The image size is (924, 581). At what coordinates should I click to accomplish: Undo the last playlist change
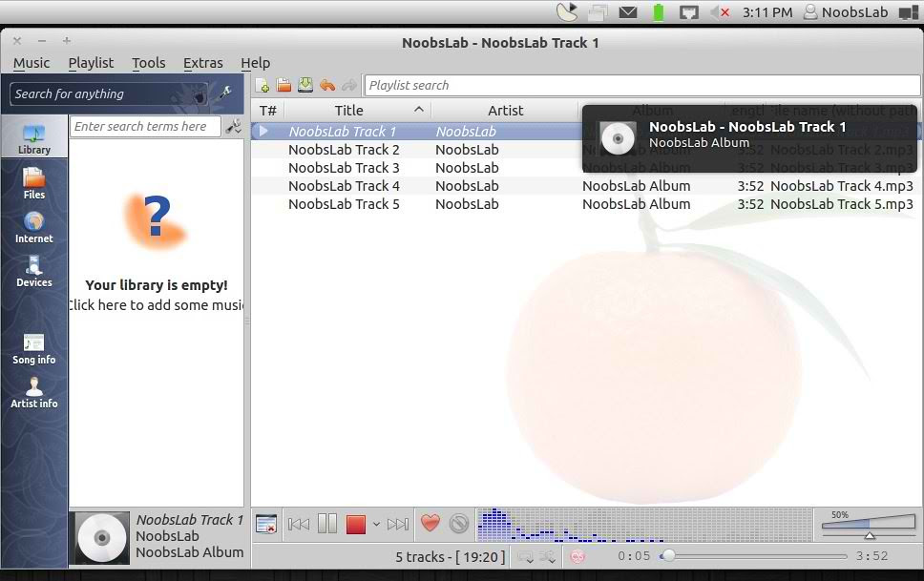tap(327, 86)
